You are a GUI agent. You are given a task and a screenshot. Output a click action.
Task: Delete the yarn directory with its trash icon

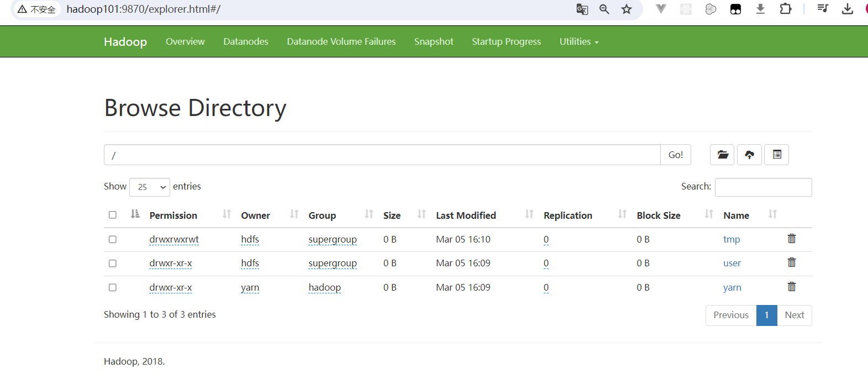point(792,287)
